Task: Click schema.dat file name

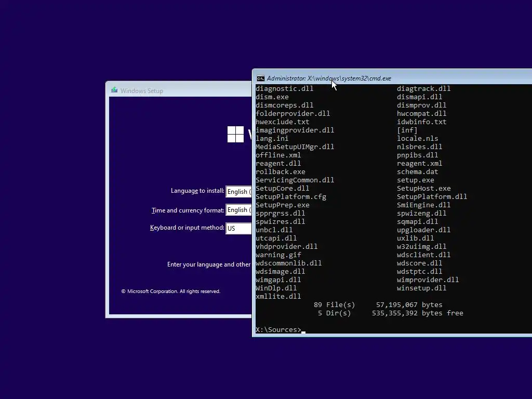Action: (x=417, y=171)
